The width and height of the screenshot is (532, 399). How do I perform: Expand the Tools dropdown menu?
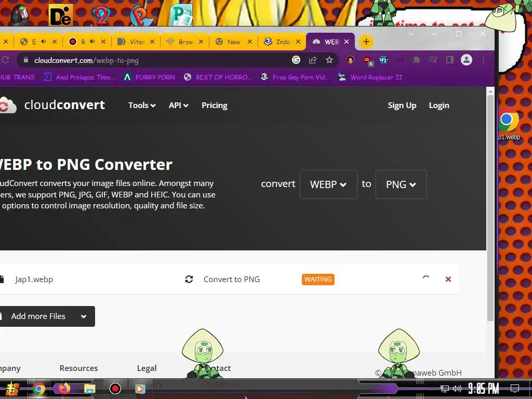pos(142,105)
